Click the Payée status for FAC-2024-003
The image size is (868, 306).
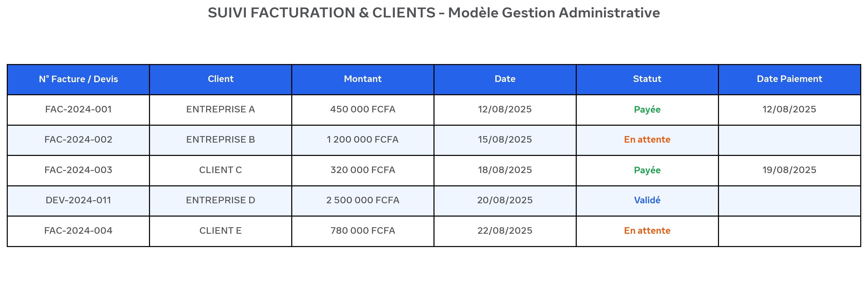coord(647,170)
